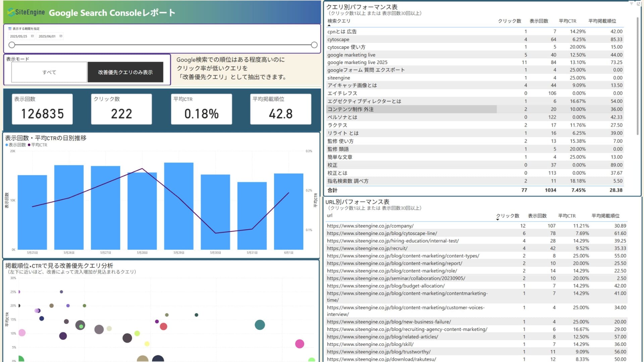Viewport: 644px width, 362px height.
Task: Sort URL table by 平均掲載順位 header
Action: [x=605, y=216]
